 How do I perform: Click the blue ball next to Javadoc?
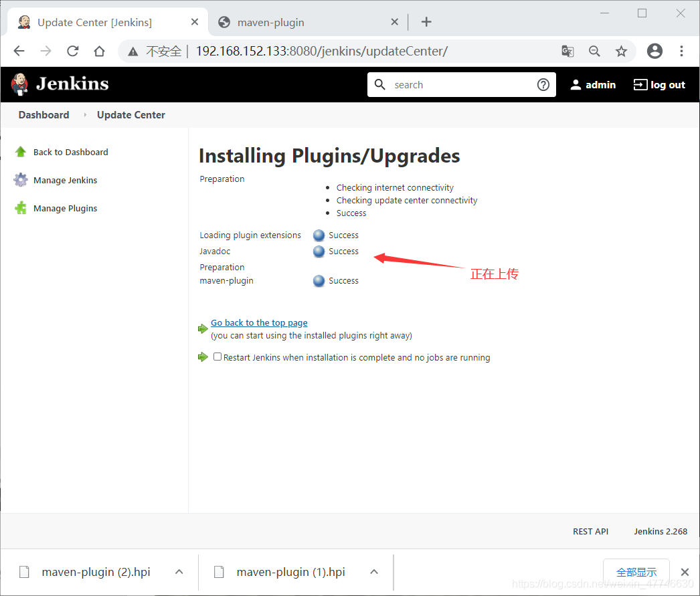tap(319, 251)
